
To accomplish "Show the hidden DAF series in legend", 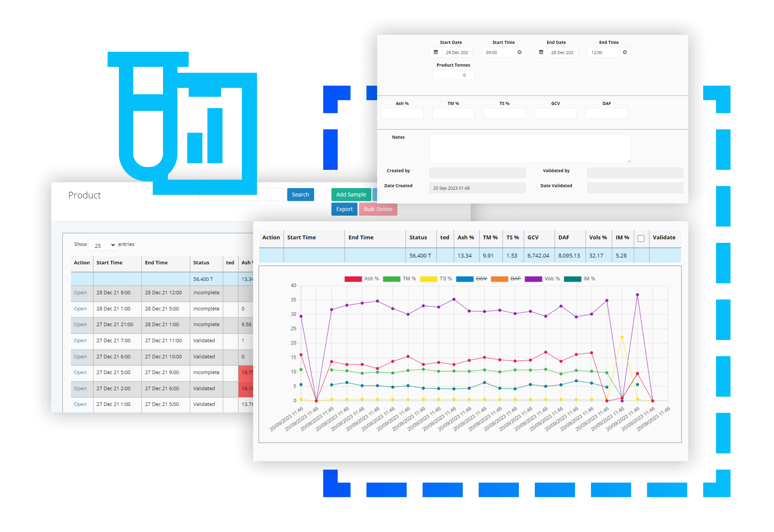I will point(506,279).
